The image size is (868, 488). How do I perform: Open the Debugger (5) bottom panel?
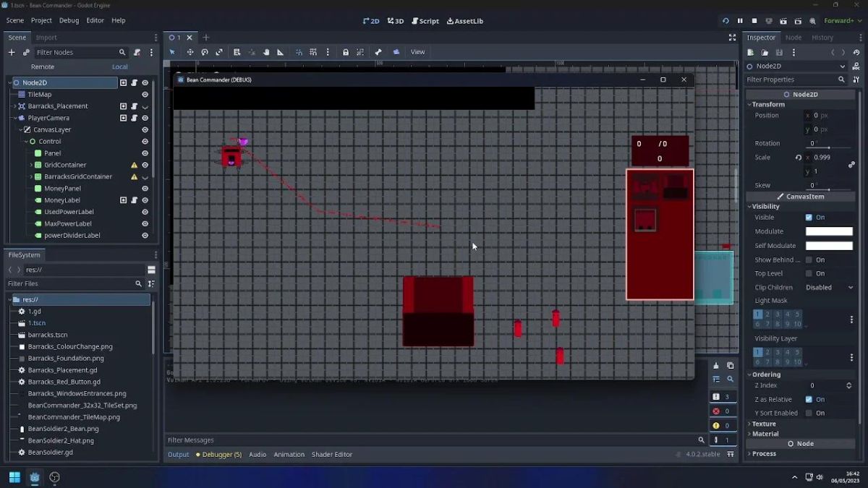click(x=218, y=454)
